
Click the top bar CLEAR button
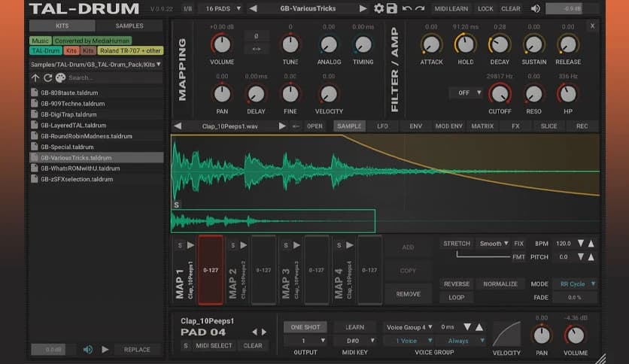point(510,8)
